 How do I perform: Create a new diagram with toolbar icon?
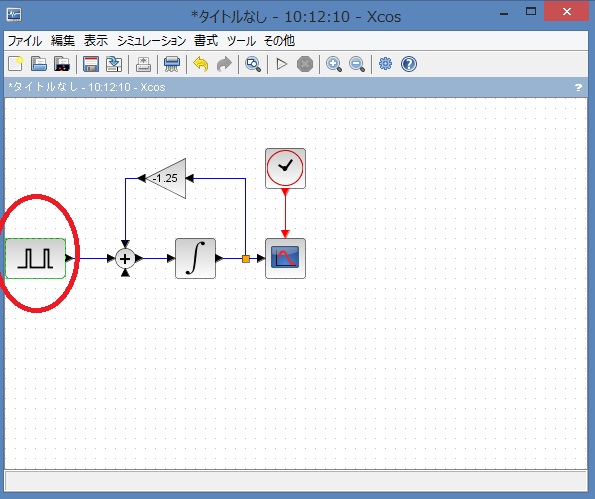(16, 64)
